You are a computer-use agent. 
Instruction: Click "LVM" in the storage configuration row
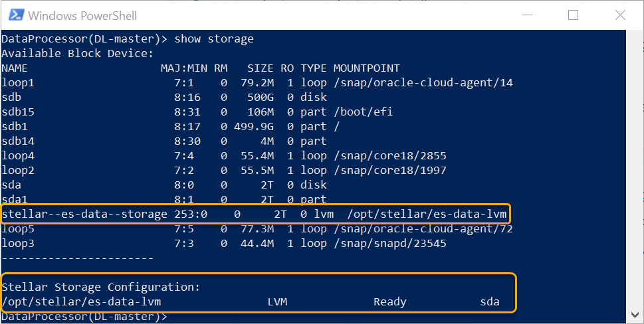click(277, 302)
